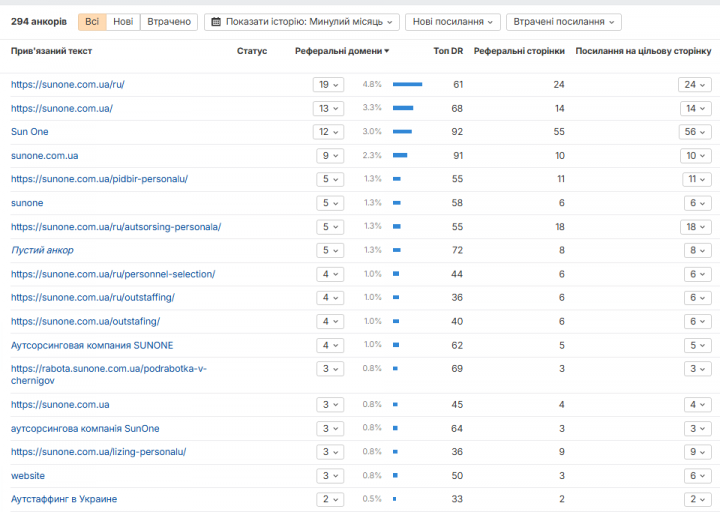Screen dimensions: 720x512
Task: Open Аутсорсинговая компания SUNONE anchor
Action: [92, 345]
